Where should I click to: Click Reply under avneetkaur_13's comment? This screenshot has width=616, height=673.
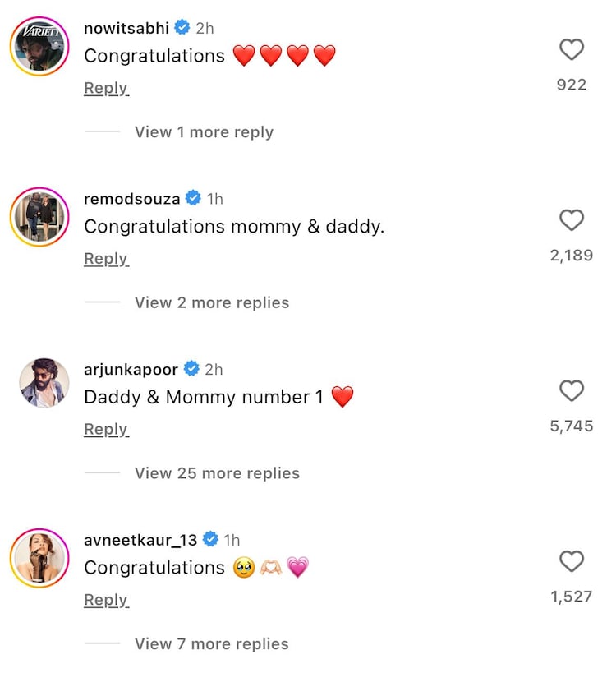[x=105, y=600]
